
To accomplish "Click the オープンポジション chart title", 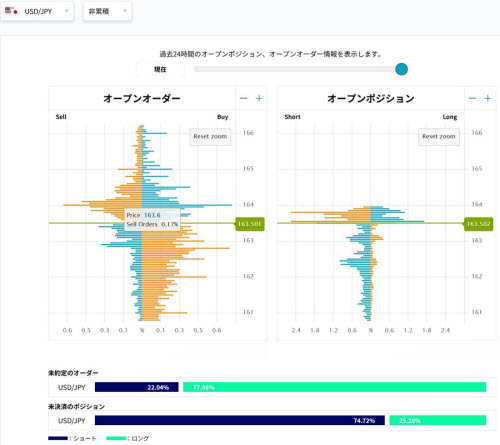I will [371, 98].
